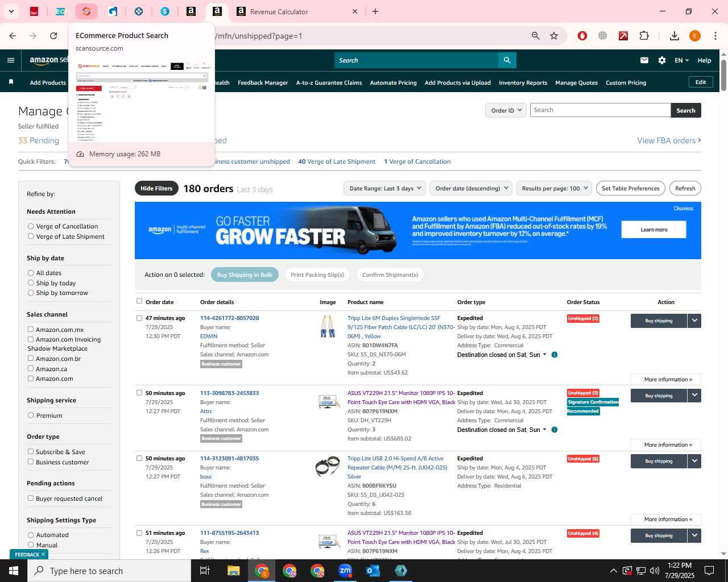Open the EN language dropdown

(x=681, y=60)
